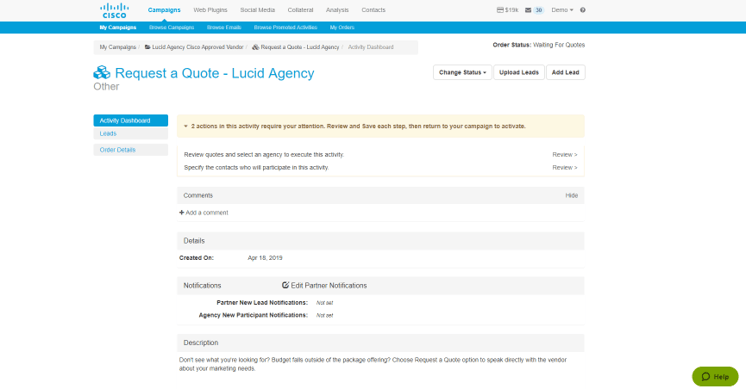This screenshot has width=746, height=389.
Task: Go to the Web Plugins tab
Action: tap(210, 10)
